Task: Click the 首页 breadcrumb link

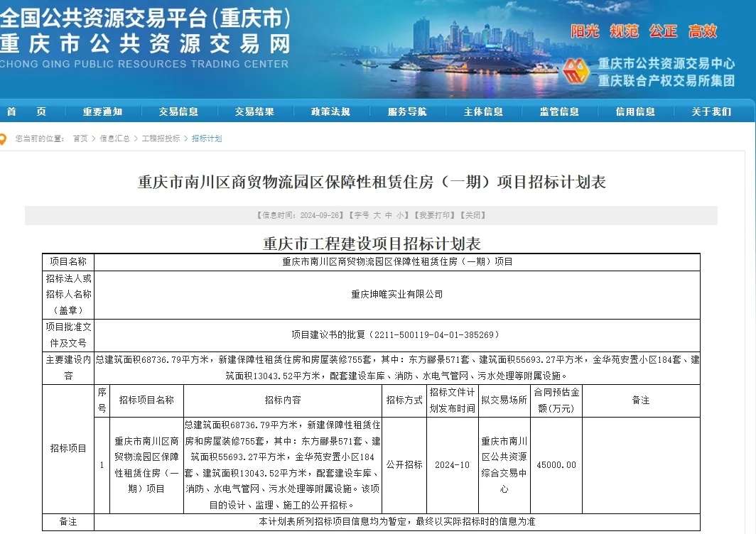Action: pyautogui.click(x=80, y=138)
